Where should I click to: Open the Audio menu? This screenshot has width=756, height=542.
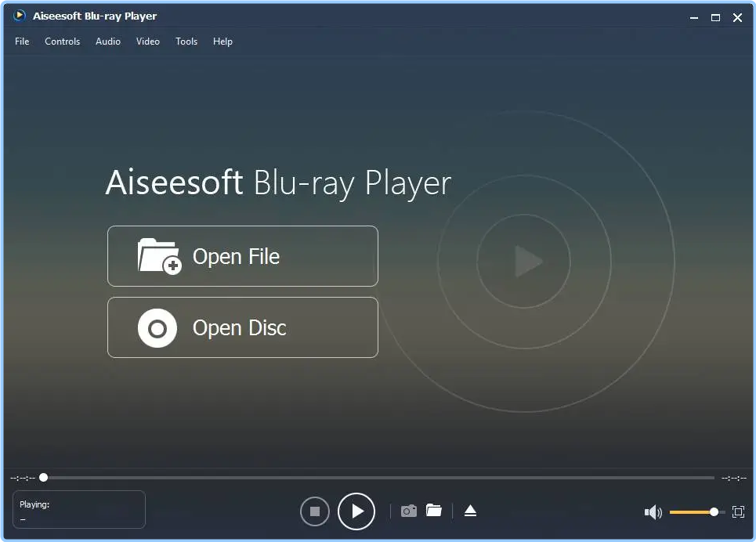pyautogui.click(x=108, y=42)
